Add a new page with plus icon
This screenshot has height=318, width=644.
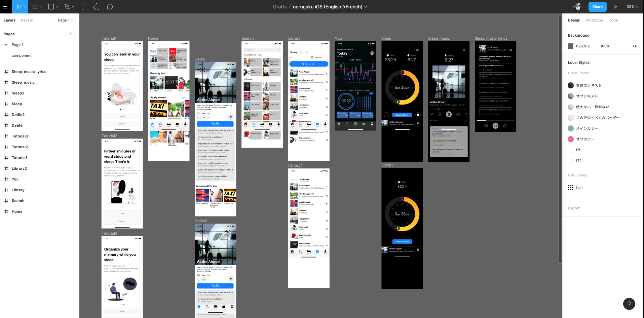pos(71,34)
